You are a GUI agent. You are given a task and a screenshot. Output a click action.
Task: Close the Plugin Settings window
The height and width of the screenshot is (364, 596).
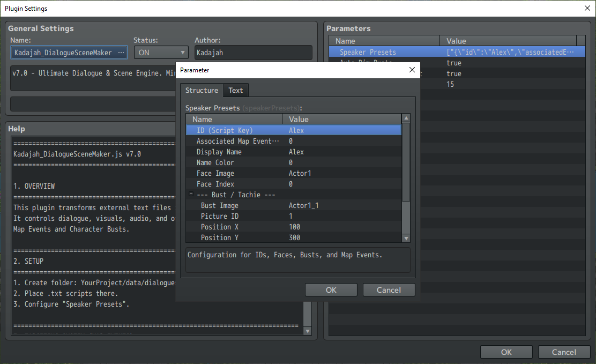click(x=587, y=8)
